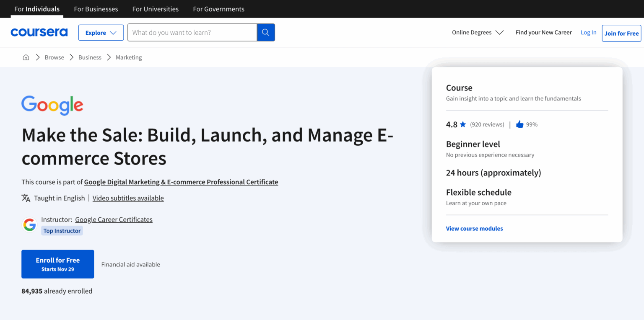Switch to the For Universities tab
The image size is (644, 320).
click(155, 9)
